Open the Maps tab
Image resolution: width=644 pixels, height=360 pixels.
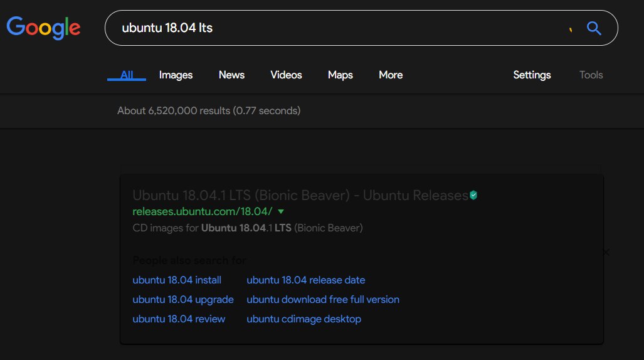coord(340,75)
